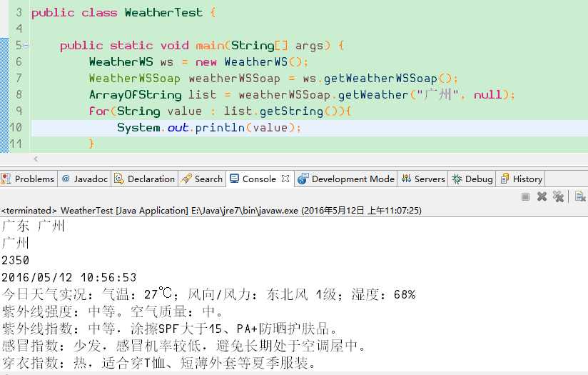Click the History tab icon
The width and height of the screenshot is (588, 375).
pos(505,179)
